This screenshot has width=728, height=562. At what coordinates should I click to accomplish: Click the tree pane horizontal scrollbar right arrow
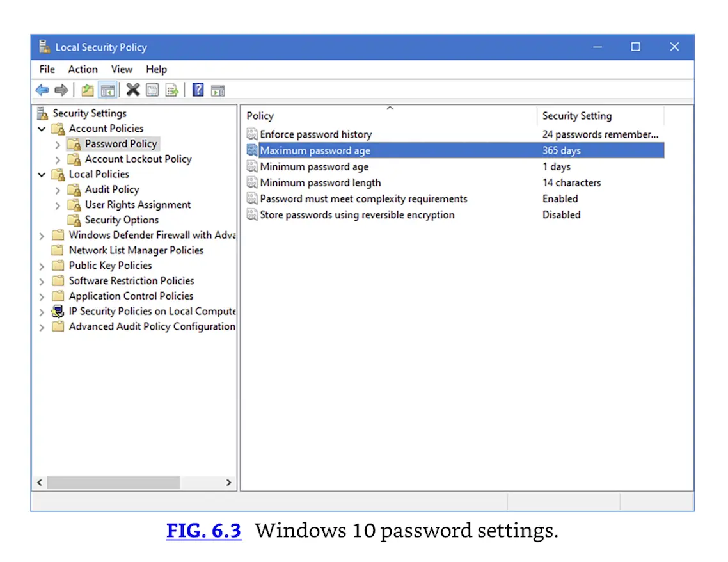(x=229, y=483)
